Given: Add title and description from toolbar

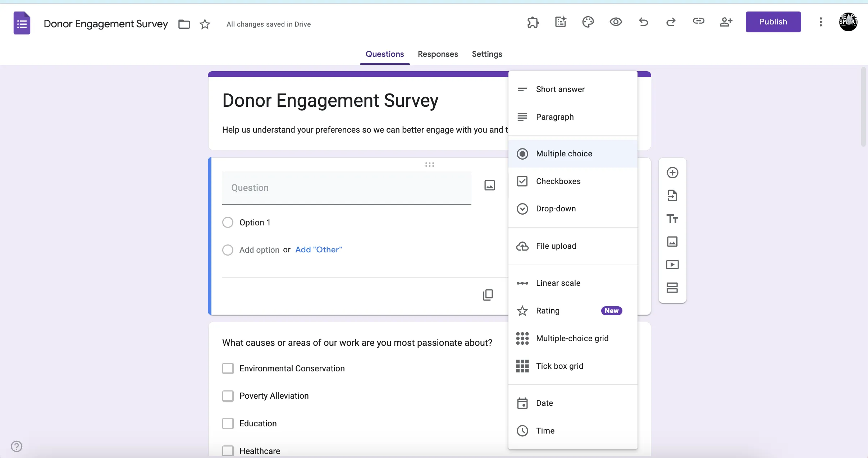Looking at the screenshot, I should tap(672, 219).
